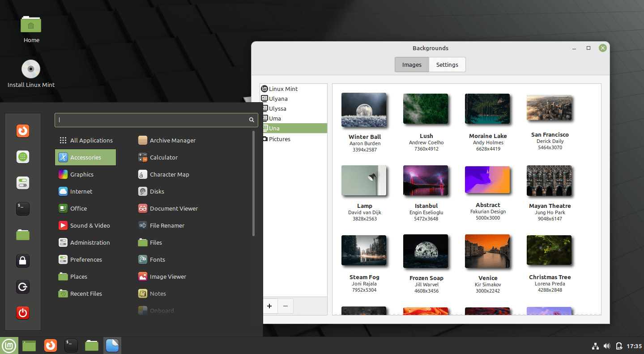Select the Sound & Video category
The height and width of the screenshot is (354, 644).
85,225
